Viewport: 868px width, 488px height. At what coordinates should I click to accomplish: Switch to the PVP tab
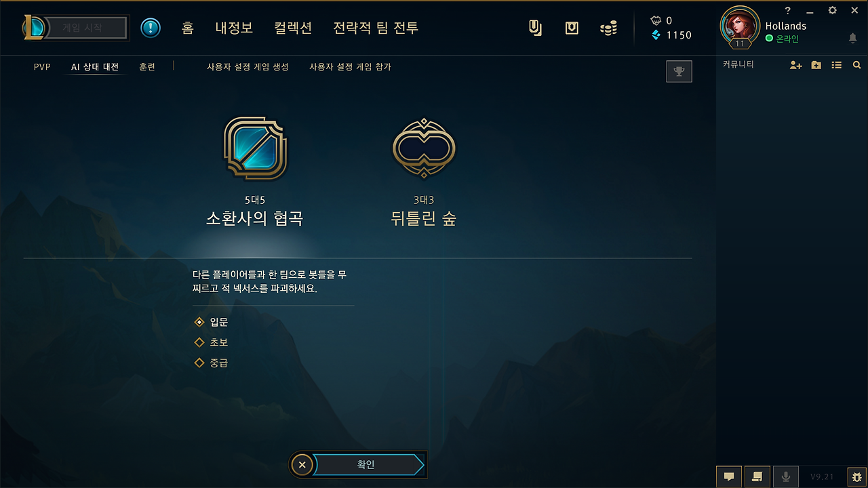(42, 67)
